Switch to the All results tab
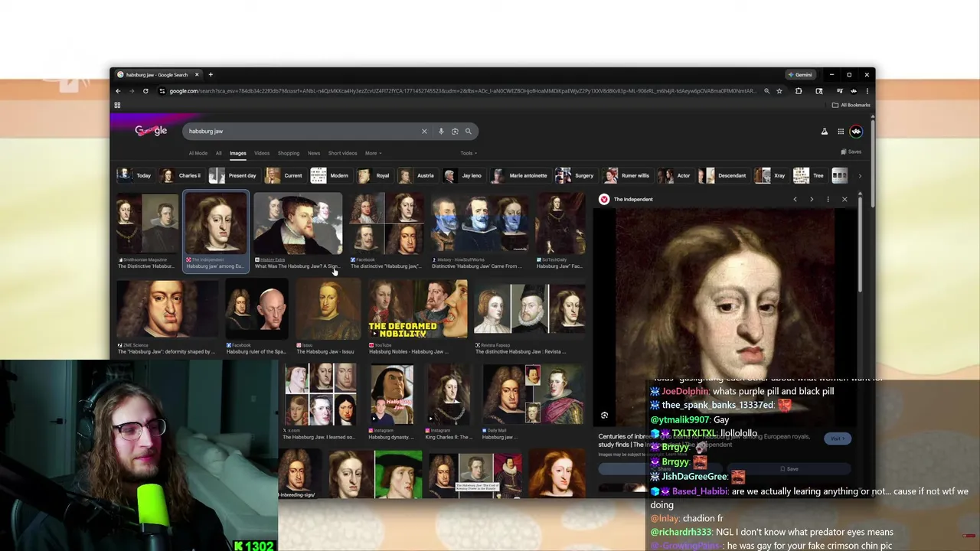This screenshot has width=980, height=551. 218,153
